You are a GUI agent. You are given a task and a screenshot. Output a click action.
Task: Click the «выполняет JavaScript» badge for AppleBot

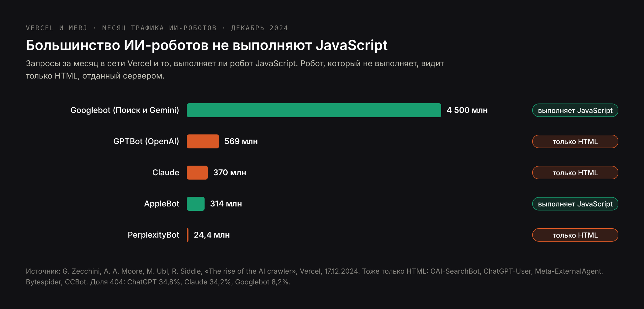click(x=575, y=204)
